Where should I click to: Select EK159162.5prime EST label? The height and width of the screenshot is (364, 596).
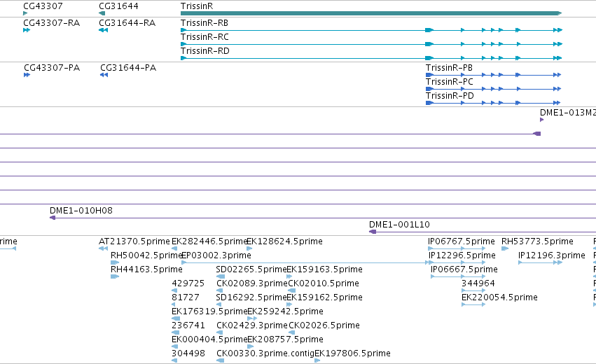(324, 298)
